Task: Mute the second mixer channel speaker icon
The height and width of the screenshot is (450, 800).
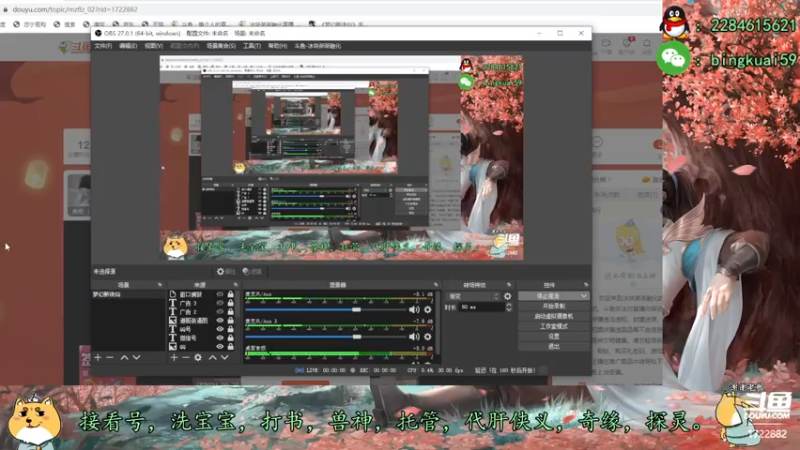Action: (414, 337)
